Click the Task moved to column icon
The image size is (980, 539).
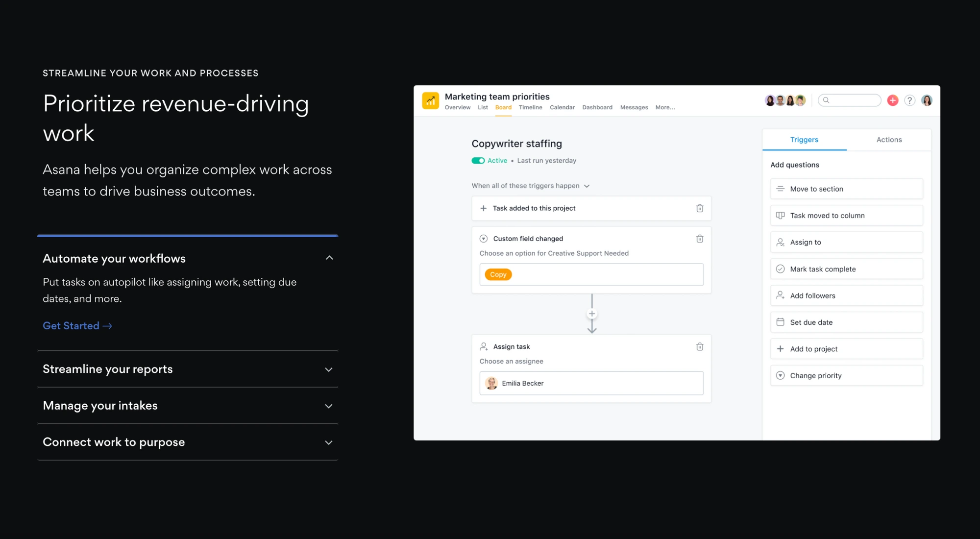coord(780,215)
